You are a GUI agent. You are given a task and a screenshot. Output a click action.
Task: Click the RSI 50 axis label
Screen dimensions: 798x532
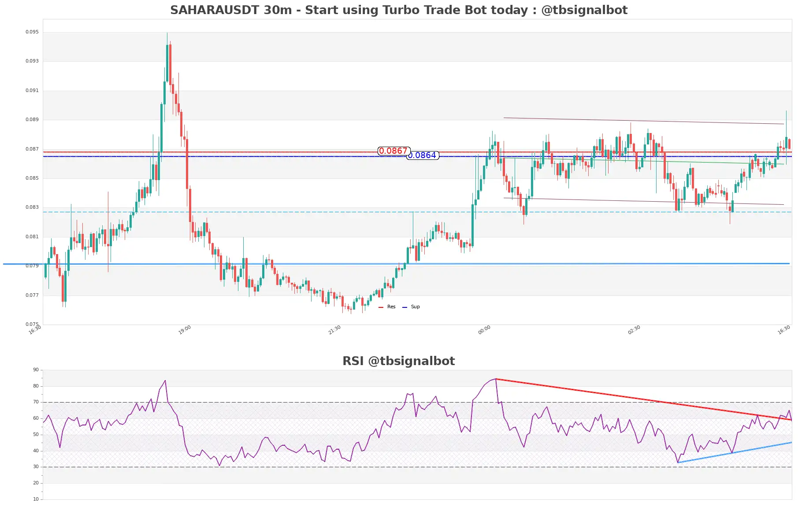tap(36, 435)
